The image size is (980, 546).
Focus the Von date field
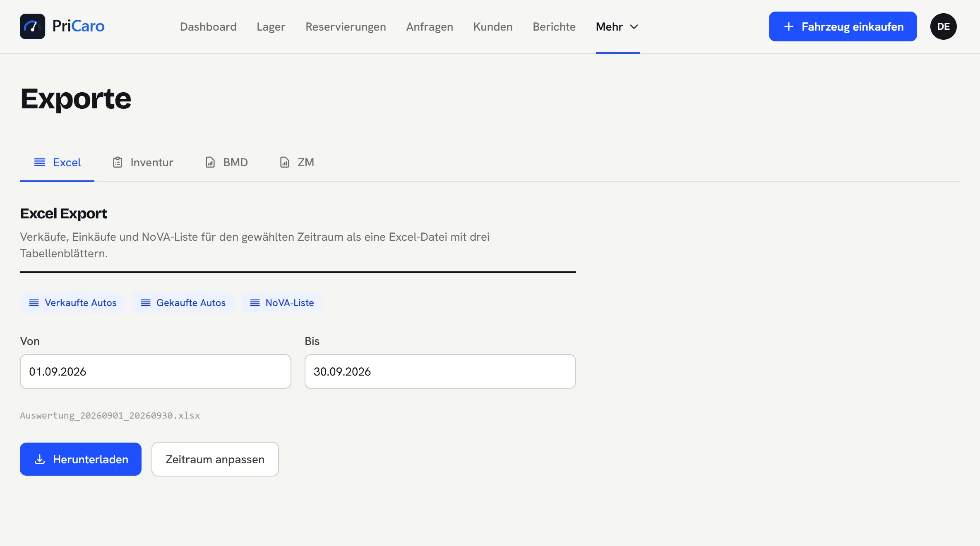156,371
